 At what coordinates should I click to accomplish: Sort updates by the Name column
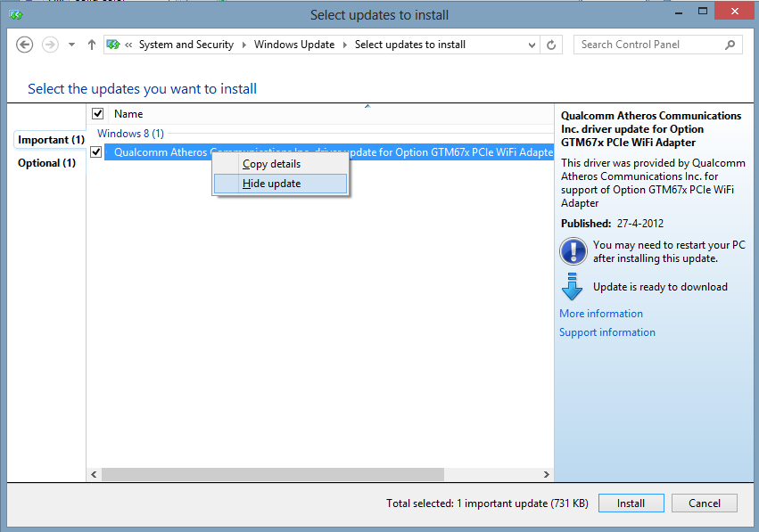tap(128, 114)
